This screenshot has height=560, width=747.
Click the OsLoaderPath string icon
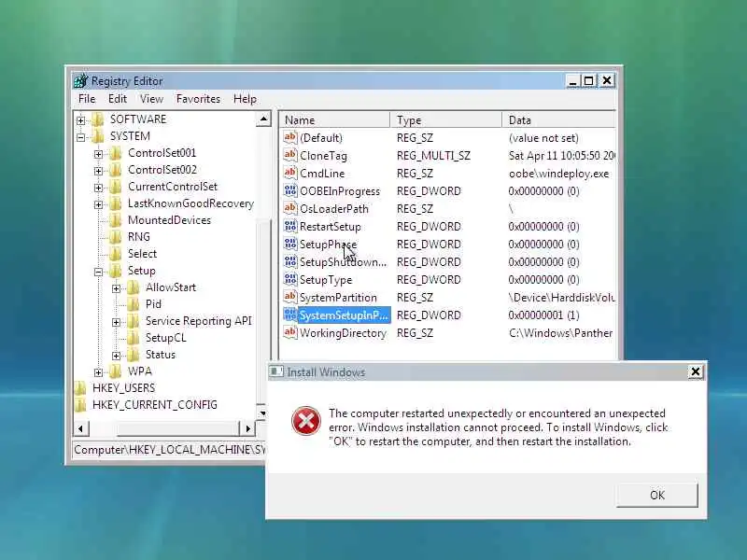point(290,208)
